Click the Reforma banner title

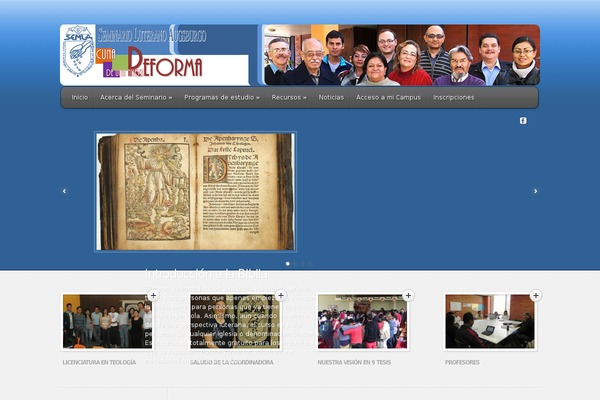click(x=165, y=62)
